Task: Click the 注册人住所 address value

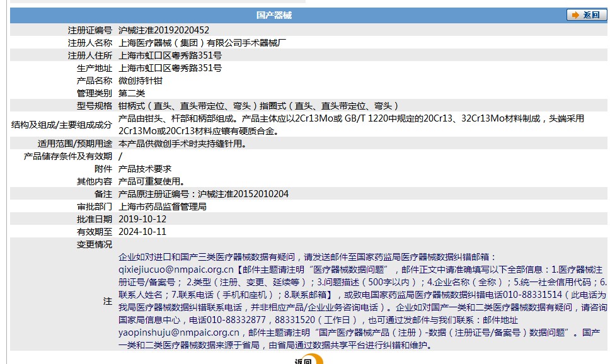Action: (x=170, y=55)
